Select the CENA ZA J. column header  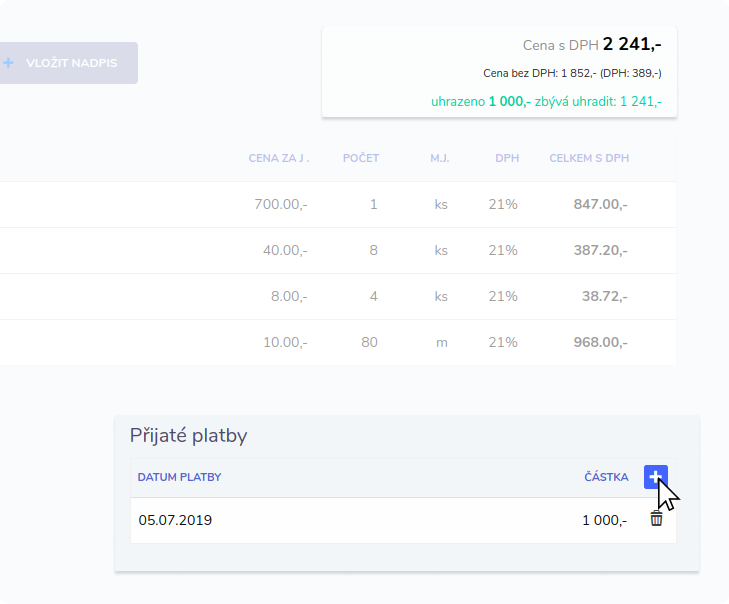tap(279, 158)
